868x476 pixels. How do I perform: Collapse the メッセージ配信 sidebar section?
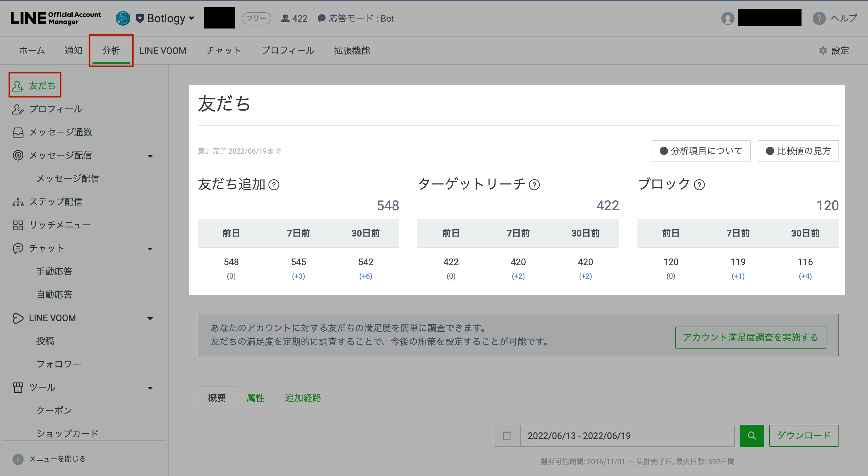pos(150,156)
